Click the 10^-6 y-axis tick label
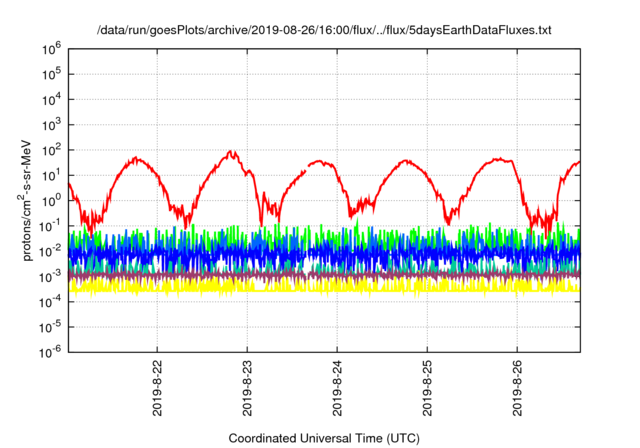The height and width of the screenshot is (448, 640). point(50,353)
